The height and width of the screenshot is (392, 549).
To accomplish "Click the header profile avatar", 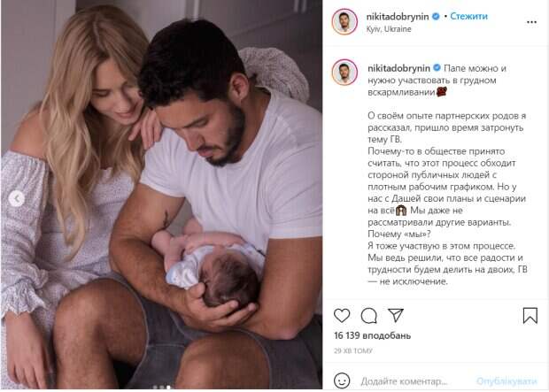I will click(x=344, y=22).
